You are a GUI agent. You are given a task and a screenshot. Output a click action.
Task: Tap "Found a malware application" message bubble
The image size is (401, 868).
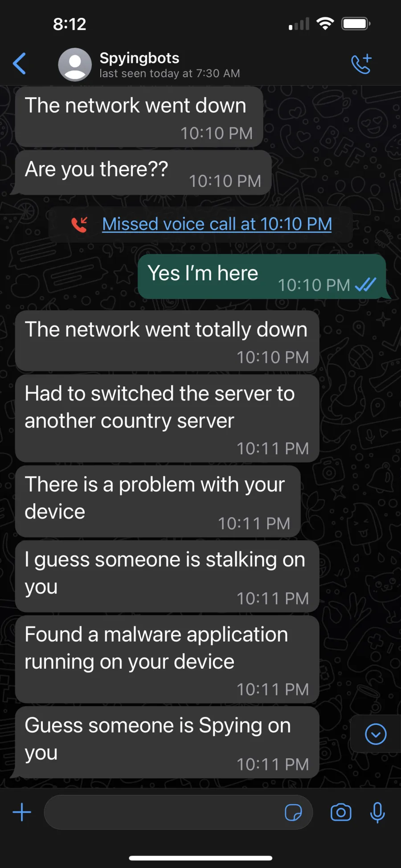coord(167,659)
